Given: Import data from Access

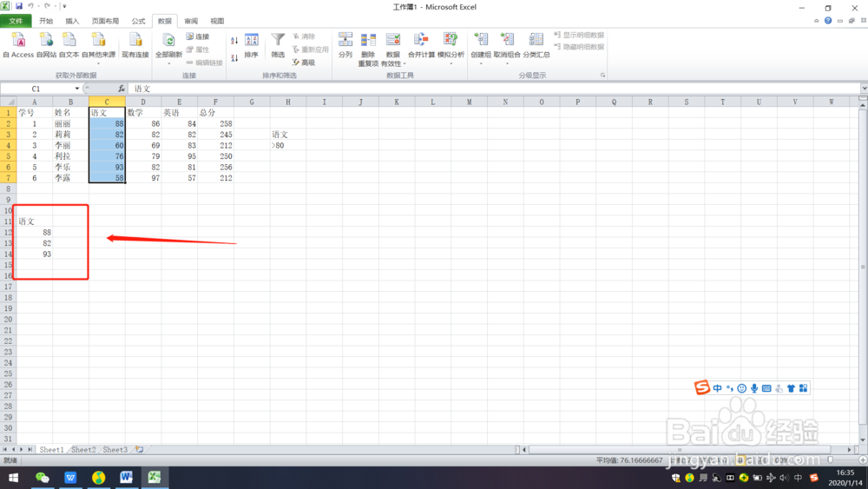Looking at the screenshot, I should (18, 45).
